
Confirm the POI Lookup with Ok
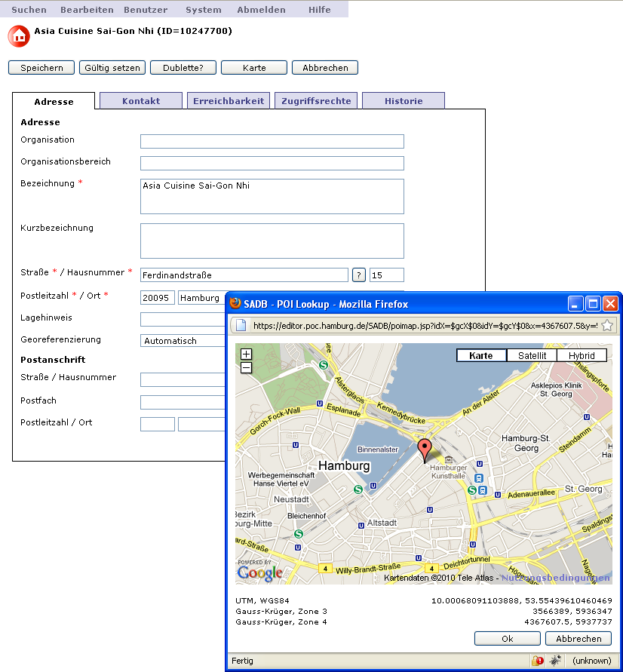508,638
